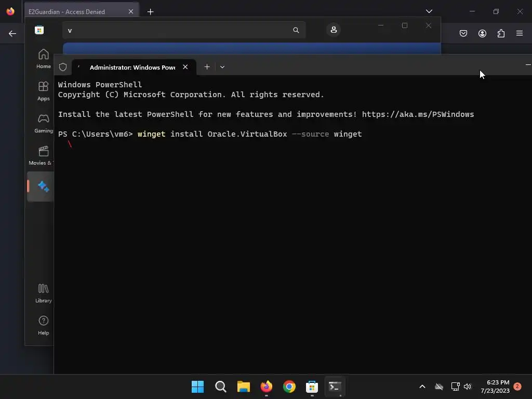Click the OneDrive cloud tray icon
This screenshot has width=532, height=399.
[439, 387]
